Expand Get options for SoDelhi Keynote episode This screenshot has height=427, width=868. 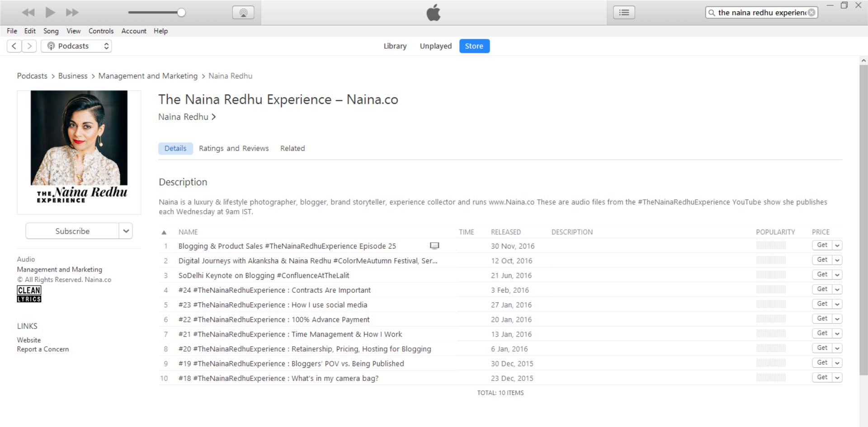coord(837,275)
